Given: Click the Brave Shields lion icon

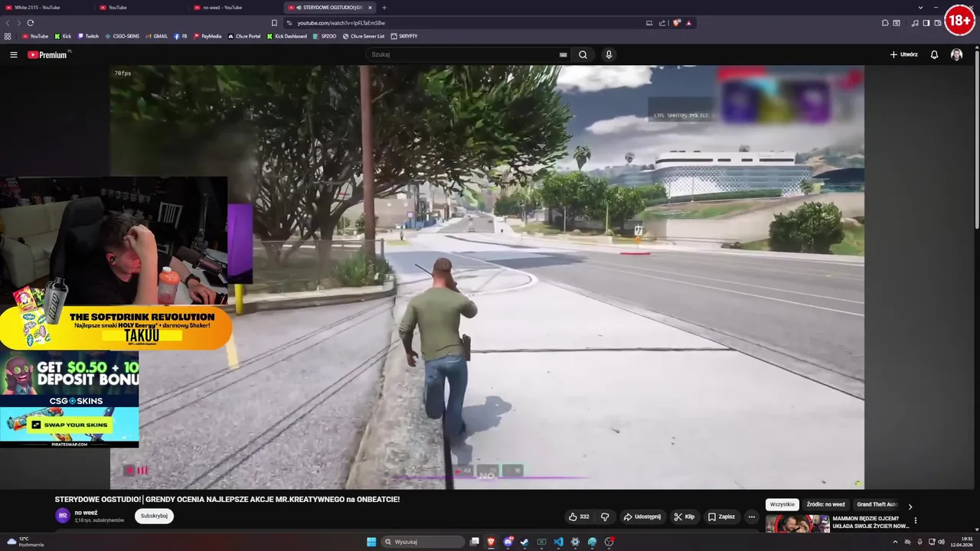Looking at the screenshot, I should point(676,23).
